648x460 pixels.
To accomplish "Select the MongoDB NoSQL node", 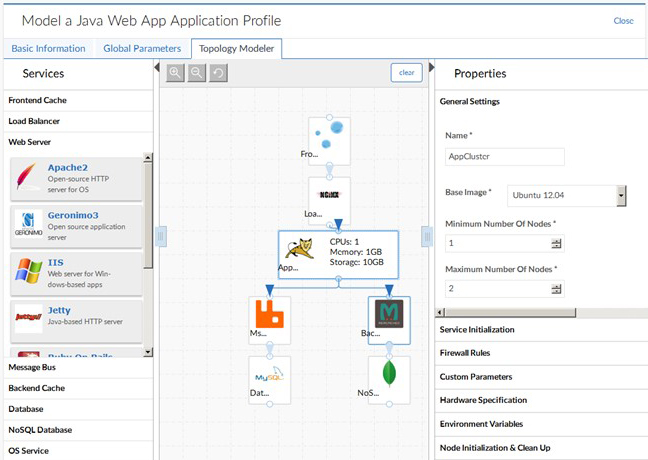I will 389,380.
